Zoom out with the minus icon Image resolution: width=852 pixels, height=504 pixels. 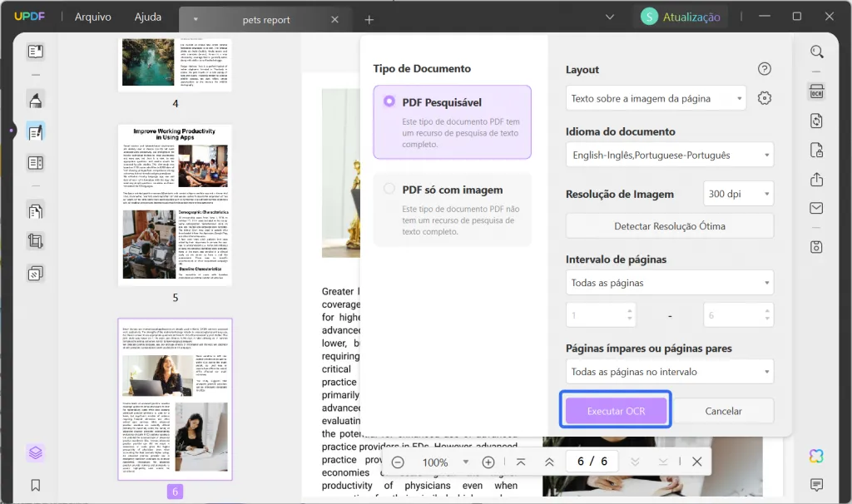pyautogui.click(x=398, y=462)
